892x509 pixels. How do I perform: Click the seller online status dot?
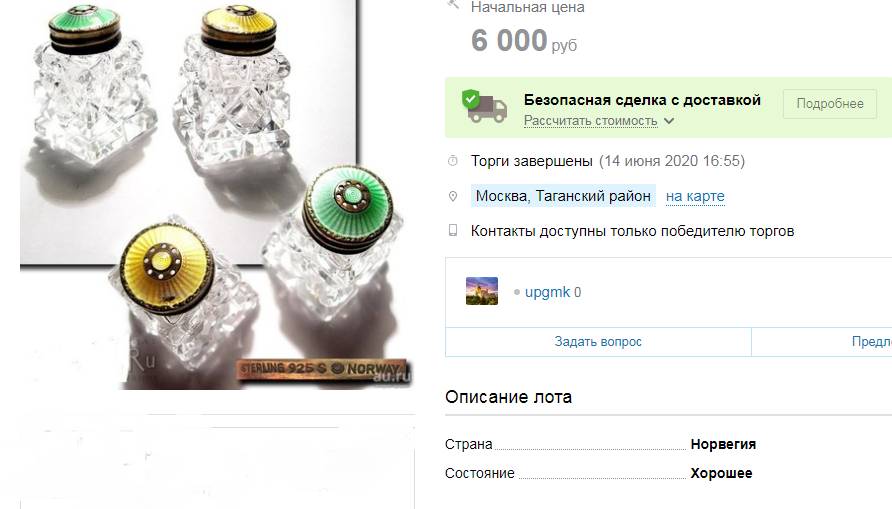517,292
